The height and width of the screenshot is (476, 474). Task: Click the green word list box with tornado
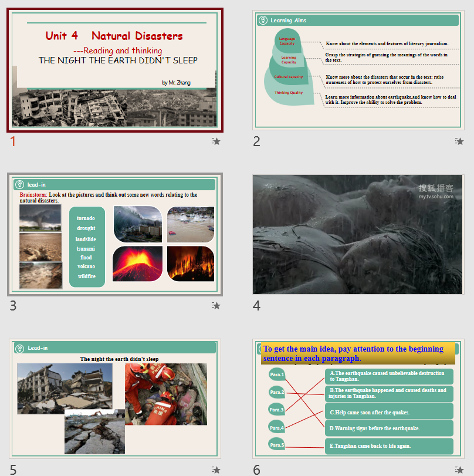[87, 247]
